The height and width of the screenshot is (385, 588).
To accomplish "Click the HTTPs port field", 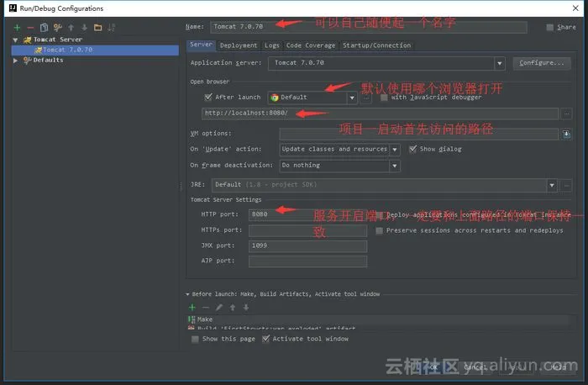I will (x=307, y=230).
